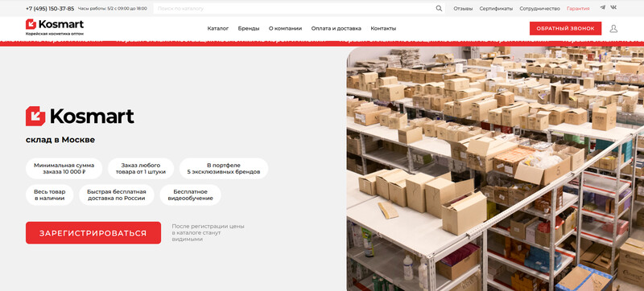Click the 'Быстрая бесплатная доставка по России' pill
644x291 pixels.
(116, 195)
